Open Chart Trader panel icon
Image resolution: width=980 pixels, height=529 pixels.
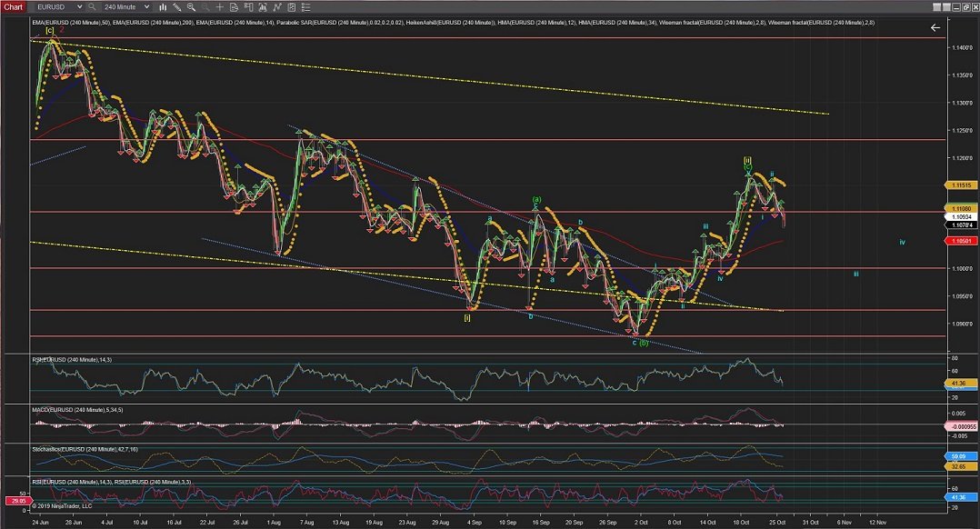[x=248, y=6]
